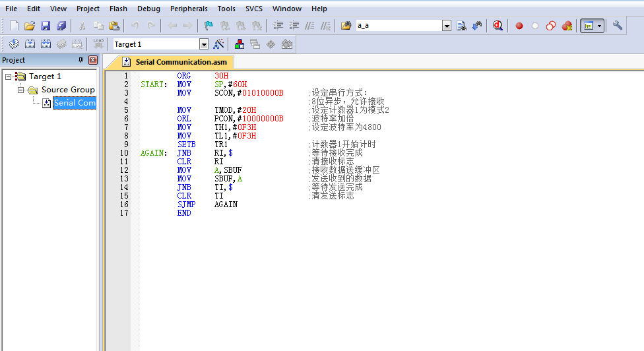Open the Peripherals menu
Viewport: 644px width, 351px height.
[189, 9]
